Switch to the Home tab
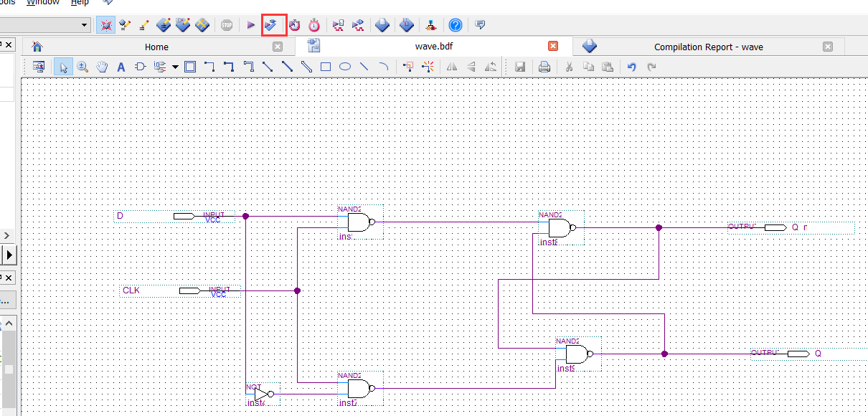Image resolution: width=868 pixels, height=416 pixels. pos(157,47)
